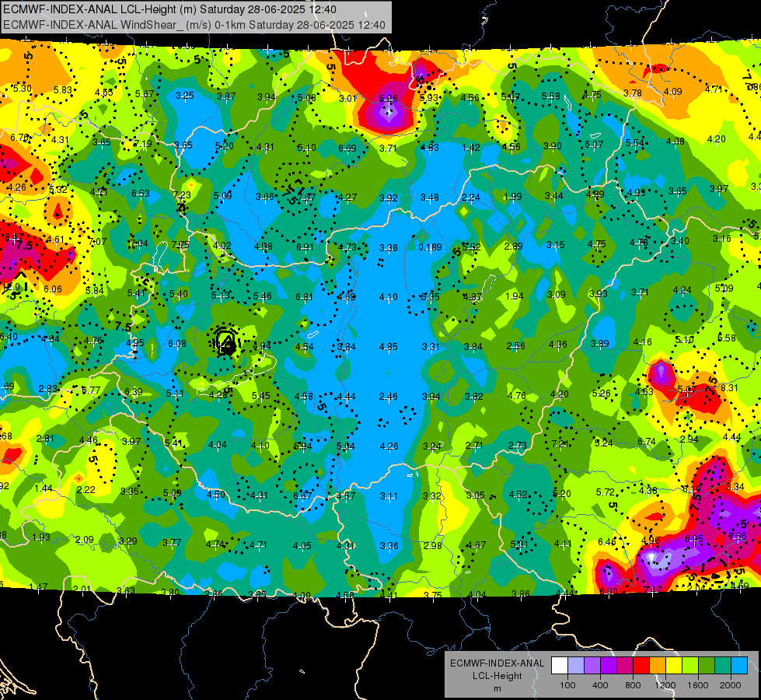Viewport: 761px width, 700px height.
Task: Click the wind shear value 1.42
Action: point(471,148)
